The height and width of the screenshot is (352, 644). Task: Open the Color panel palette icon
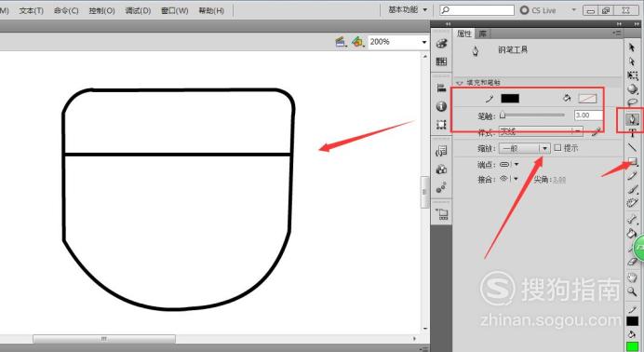[441, 44]
